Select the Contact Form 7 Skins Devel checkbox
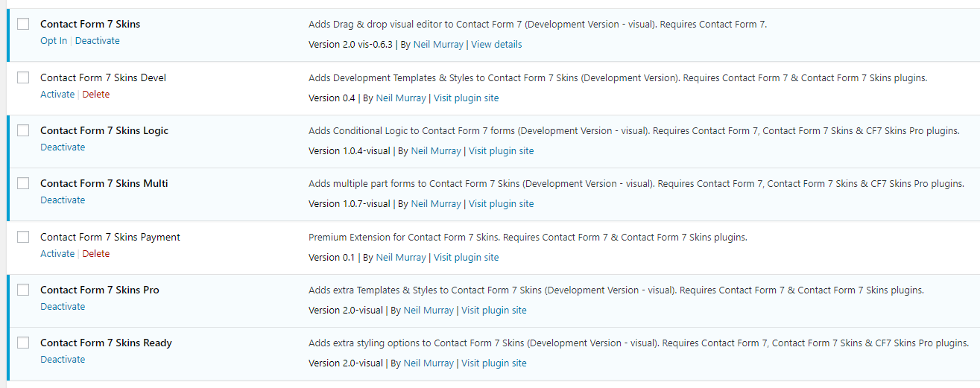Viewport: 980px width, 388px height. pyautogui.click(x=23, y=77)
